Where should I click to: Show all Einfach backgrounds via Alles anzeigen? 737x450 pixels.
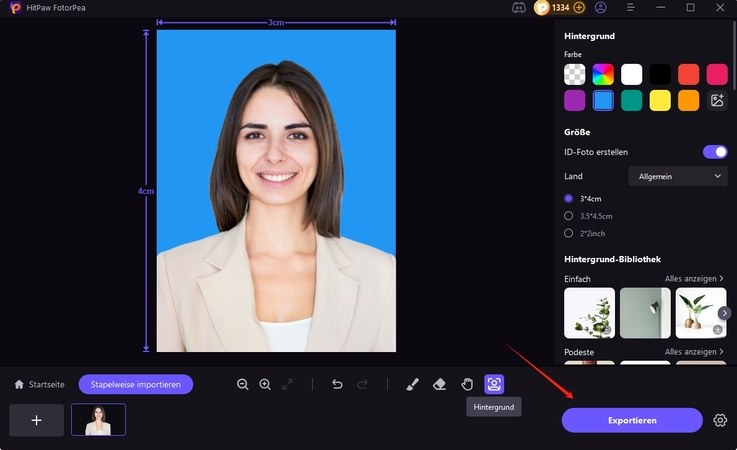click(694, 278)
